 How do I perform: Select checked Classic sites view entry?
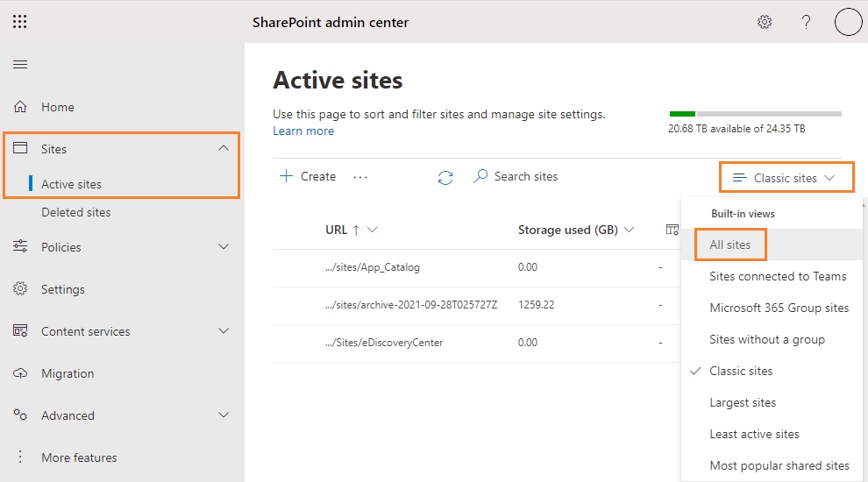772,371
